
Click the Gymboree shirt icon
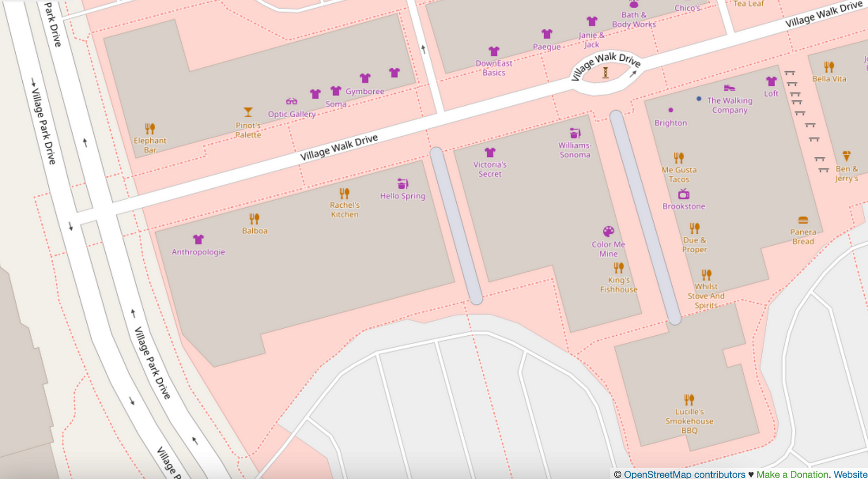click(365, 79)
